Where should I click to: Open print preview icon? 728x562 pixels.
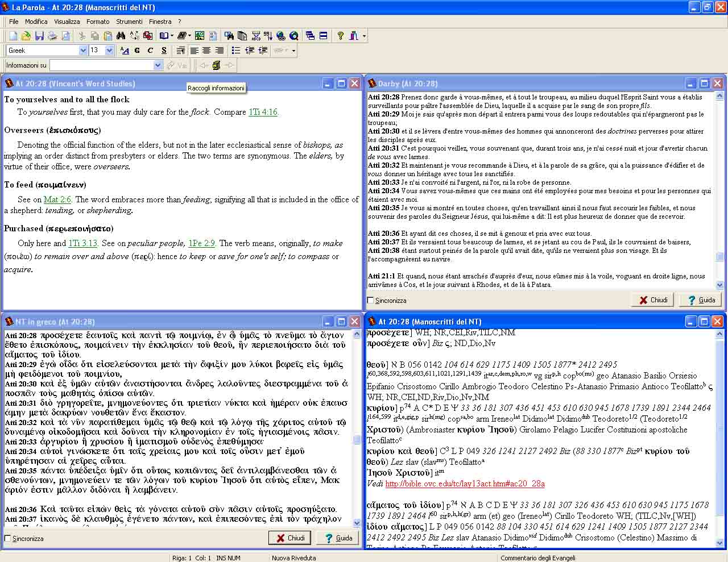click(65, 36)
